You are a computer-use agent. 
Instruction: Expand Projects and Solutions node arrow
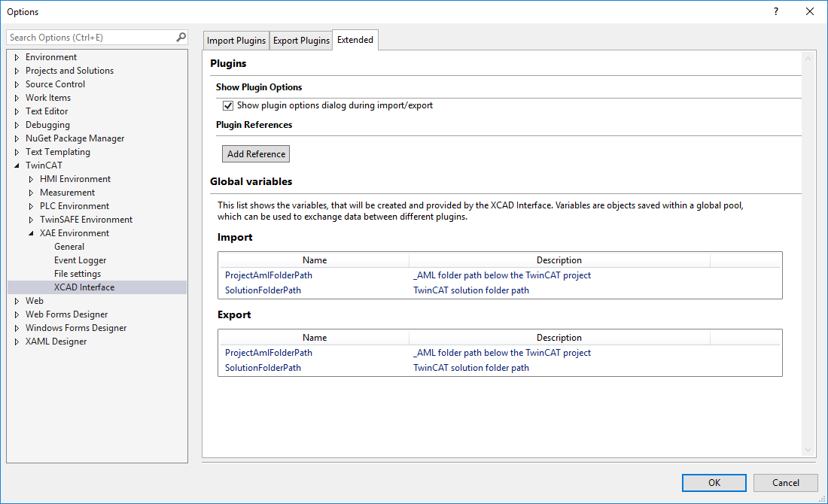[x=17, y=71]
